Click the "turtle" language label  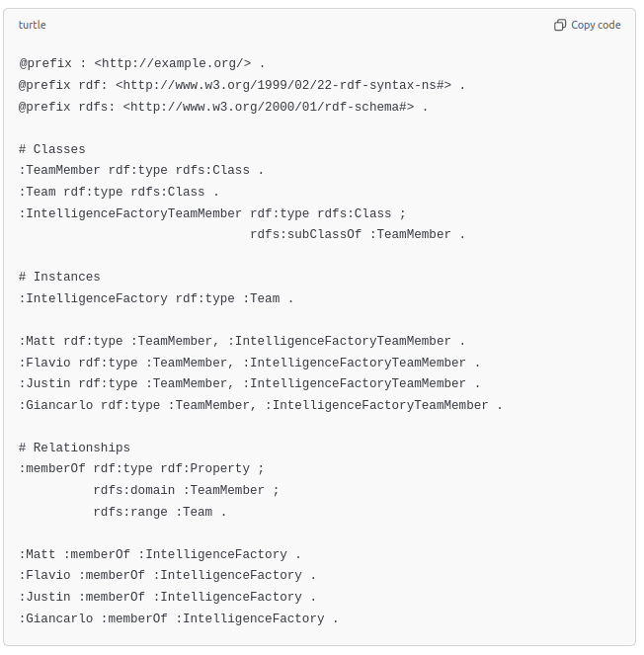tap(33, 25)
